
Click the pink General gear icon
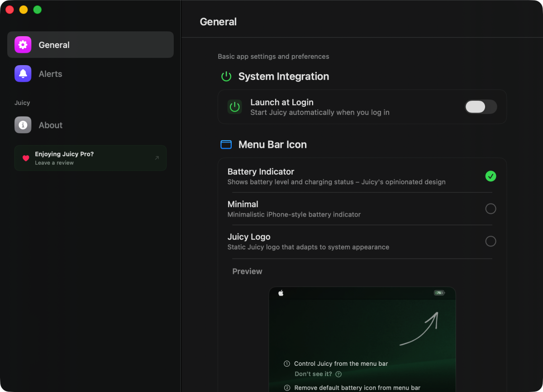click(x=23, y=45)
